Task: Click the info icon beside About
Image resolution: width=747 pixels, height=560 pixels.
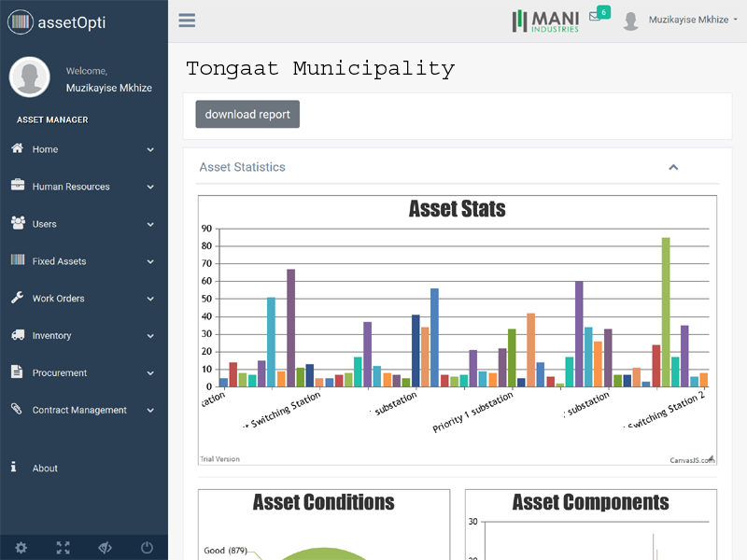Action: point(14,468)
